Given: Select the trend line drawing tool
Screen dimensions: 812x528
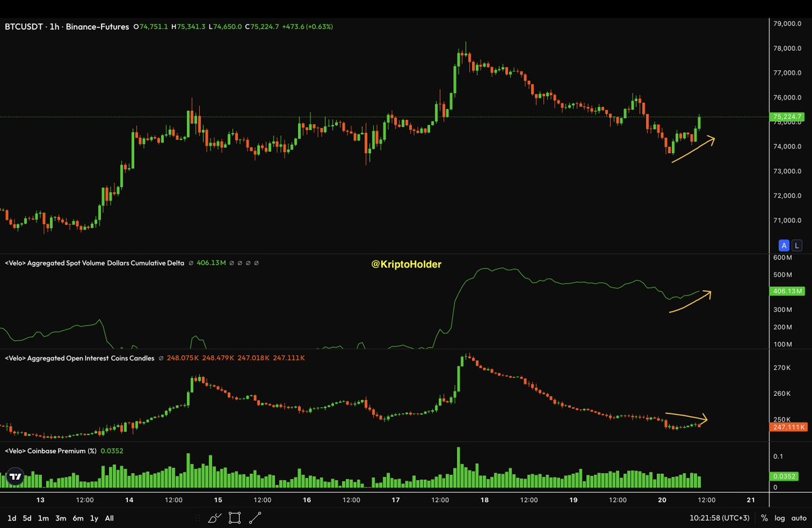Looking at the screenshot, I should coord(255,518).
